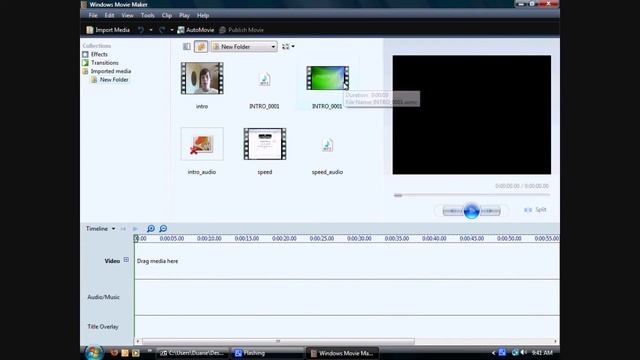
Task: Select the green INTRO_0001 video clip thumbnail
Action: tap(327, 78)
